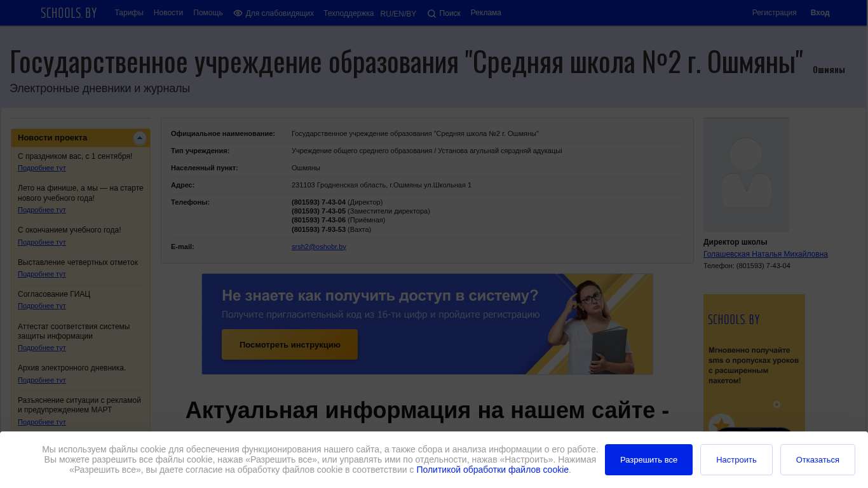This screenshot has width=868, height=488.
Task: Open the Реклама menu item
Action: pos(486,13)
